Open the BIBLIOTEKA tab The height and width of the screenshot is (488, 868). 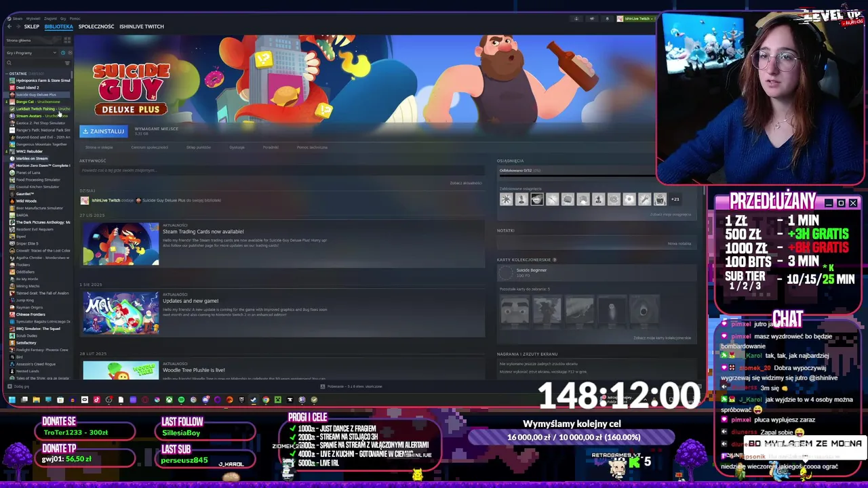[58, 26]
